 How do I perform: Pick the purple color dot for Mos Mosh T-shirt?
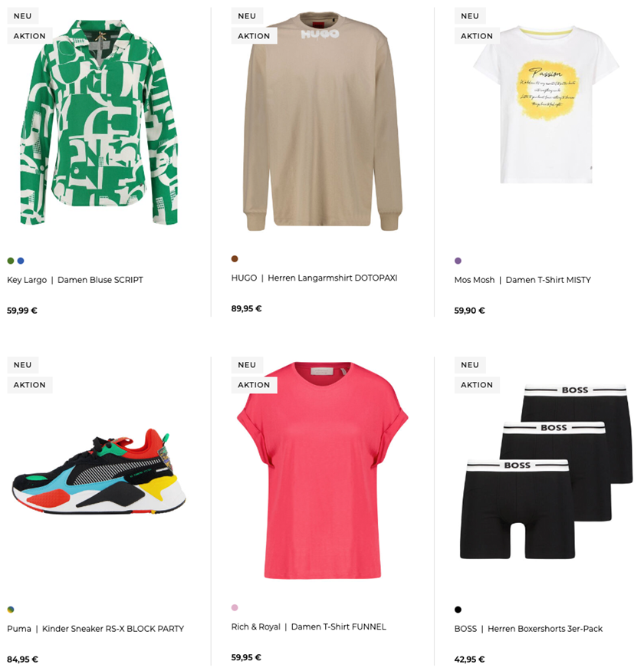458,261
